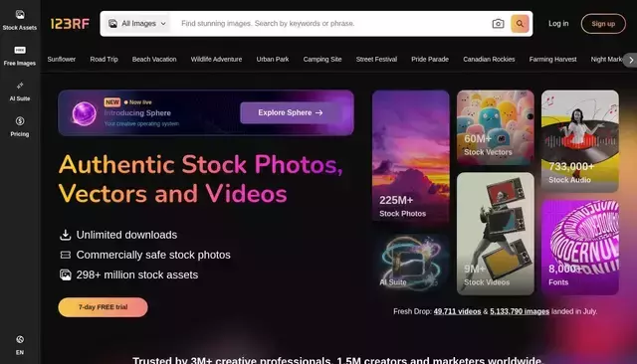
Task: Open the Stock Assets sidebar icon
Action: (20, 15)
